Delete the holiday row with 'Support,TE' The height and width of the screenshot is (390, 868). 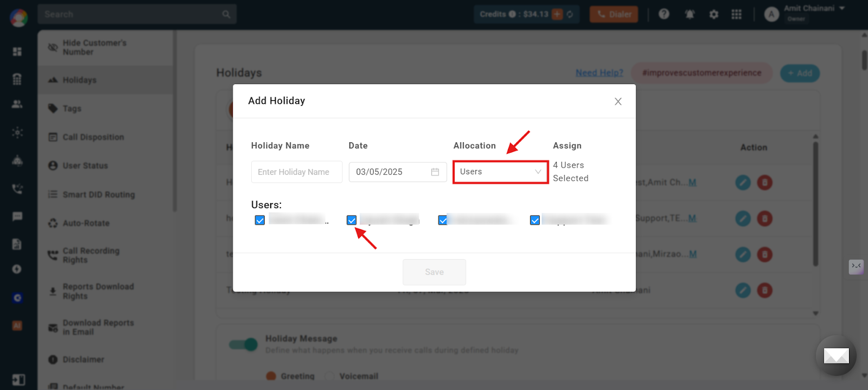[x=764, y=218]
